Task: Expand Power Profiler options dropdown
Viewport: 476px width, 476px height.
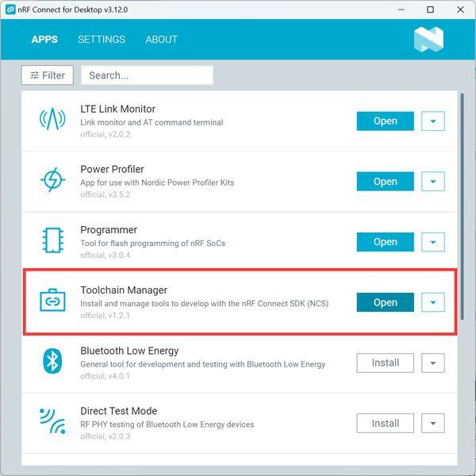Action: click(433, 182)
